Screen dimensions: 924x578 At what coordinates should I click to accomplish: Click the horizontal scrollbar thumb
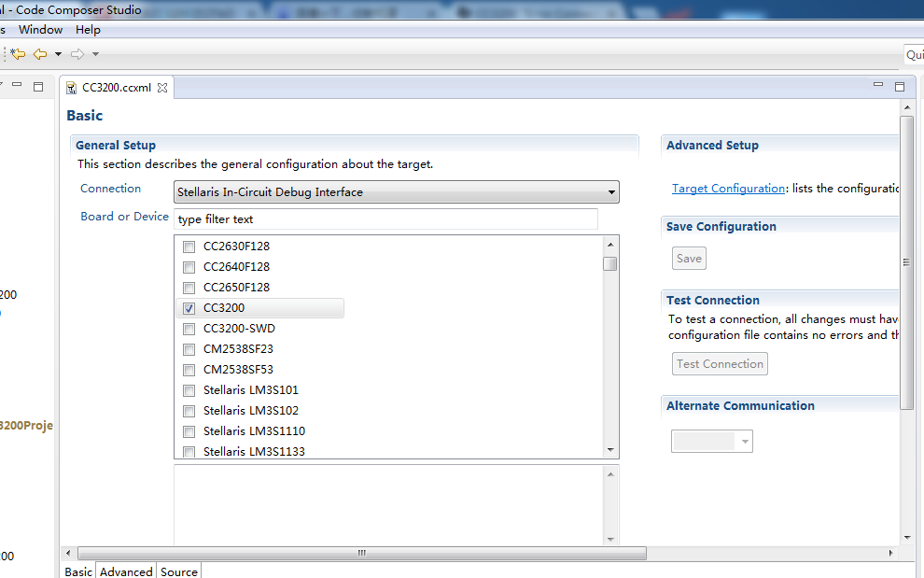(x=362, y=553)
